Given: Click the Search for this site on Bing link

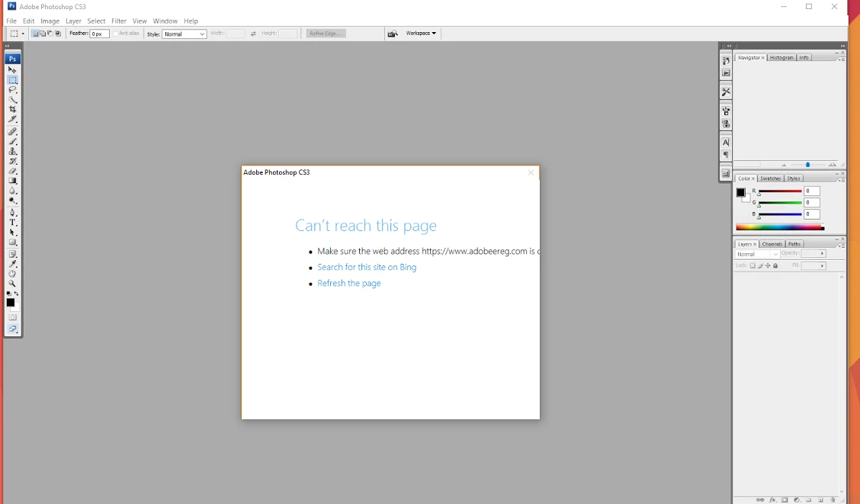Looking at the screenshot, I should click(367, 267).
